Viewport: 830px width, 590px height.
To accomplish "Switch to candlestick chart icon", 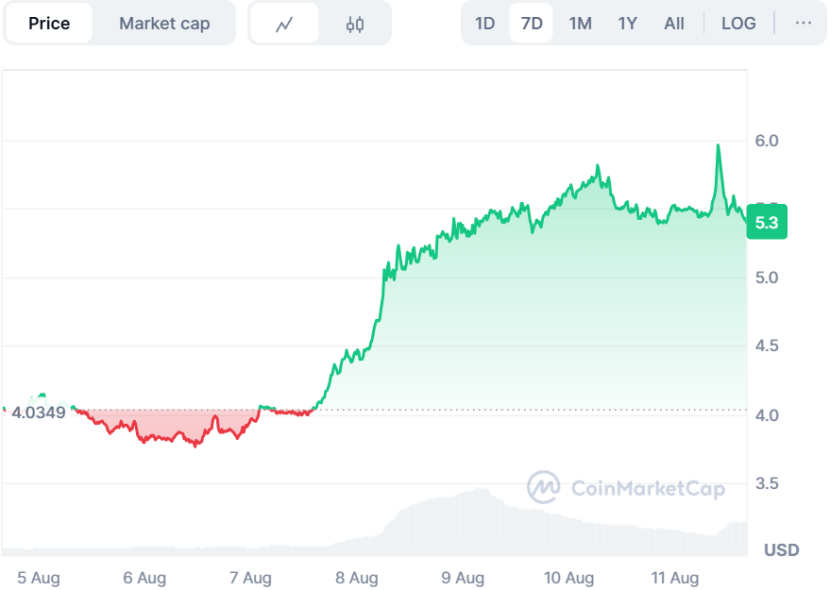I will click(x=355, y=24).
